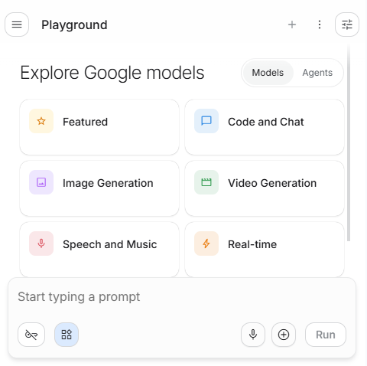The width and height of the screenshot is (367, 366).
Task: Start a new chat with plus icon
Action: 292,24
